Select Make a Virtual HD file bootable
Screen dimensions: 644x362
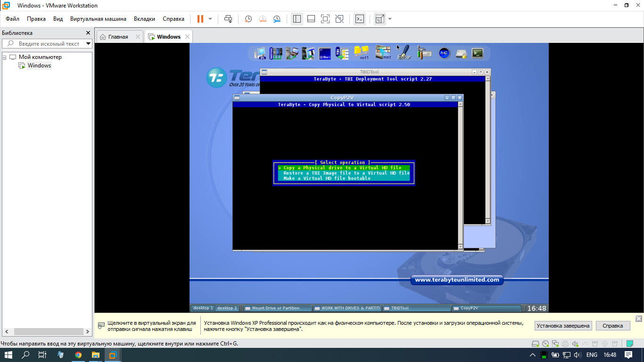click(344, 178)
